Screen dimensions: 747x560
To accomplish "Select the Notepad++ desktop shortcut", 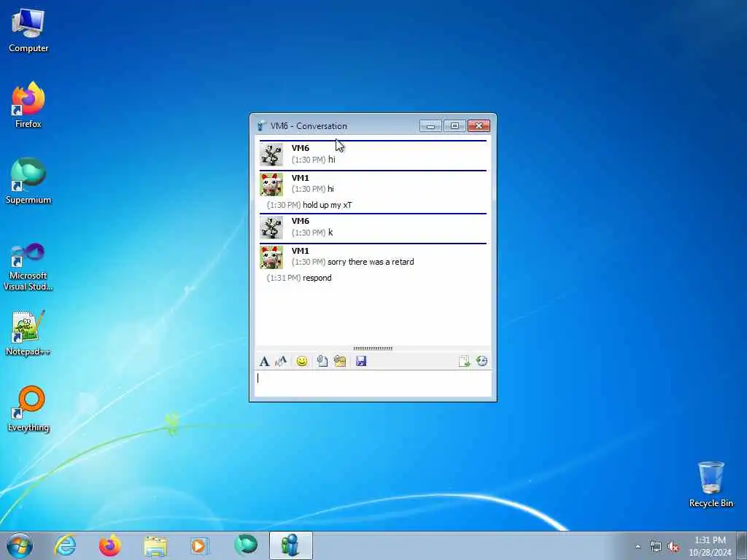I will 28,332.
